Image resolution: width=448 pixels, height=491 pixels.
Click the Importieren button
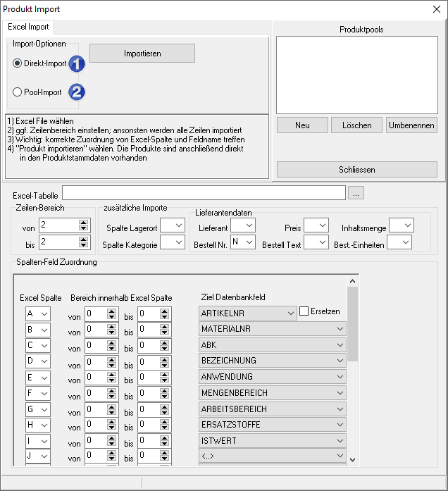142,54
